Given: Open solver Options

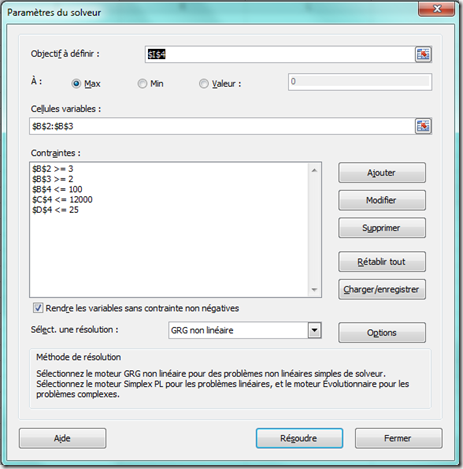Looking at the screenshot, I should pos(382,332).
